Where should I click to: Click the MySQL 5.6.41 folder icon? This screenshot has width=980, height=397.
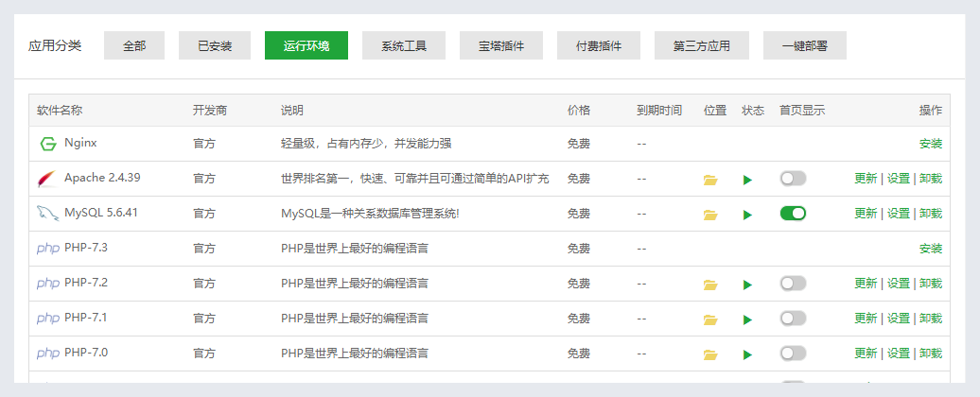(710, 215)
